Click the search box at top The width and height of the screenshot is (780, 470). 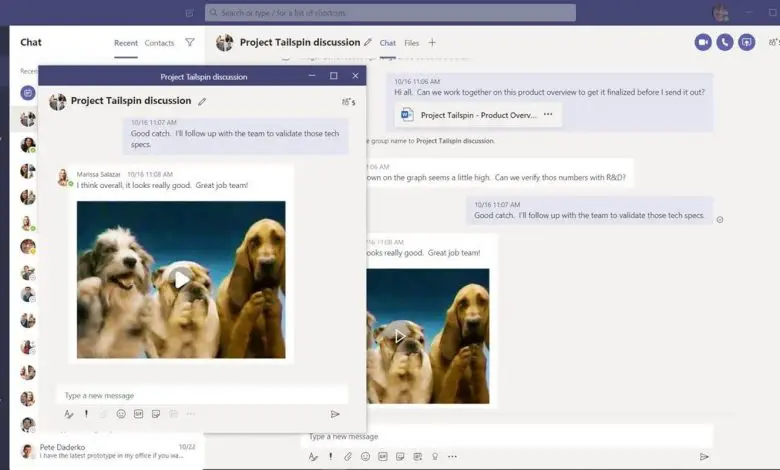(x=390, y=13)
